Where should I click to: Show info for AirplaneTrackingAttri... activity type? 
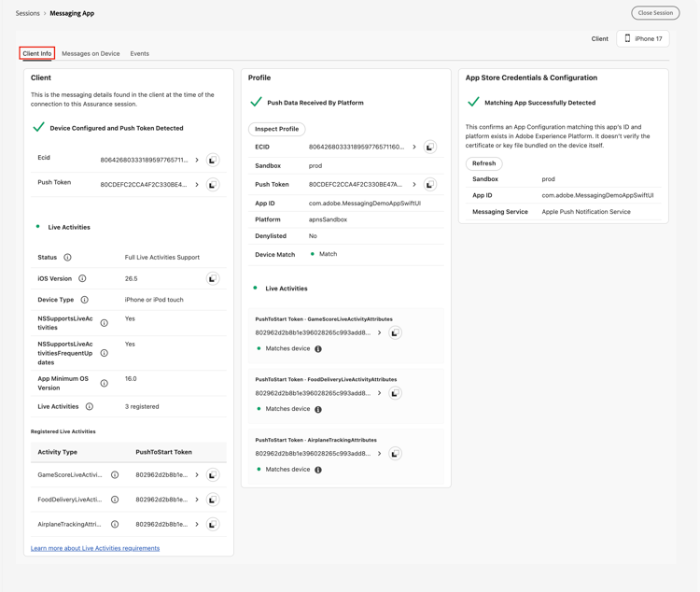(x=115, y=524)
